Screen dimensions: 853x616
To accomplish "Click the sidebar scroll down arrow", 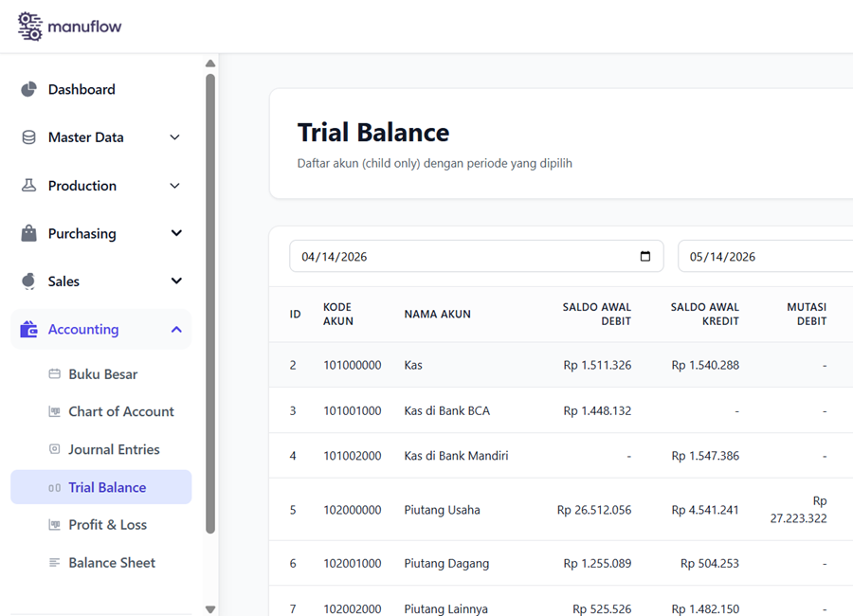I will point(210,609).
